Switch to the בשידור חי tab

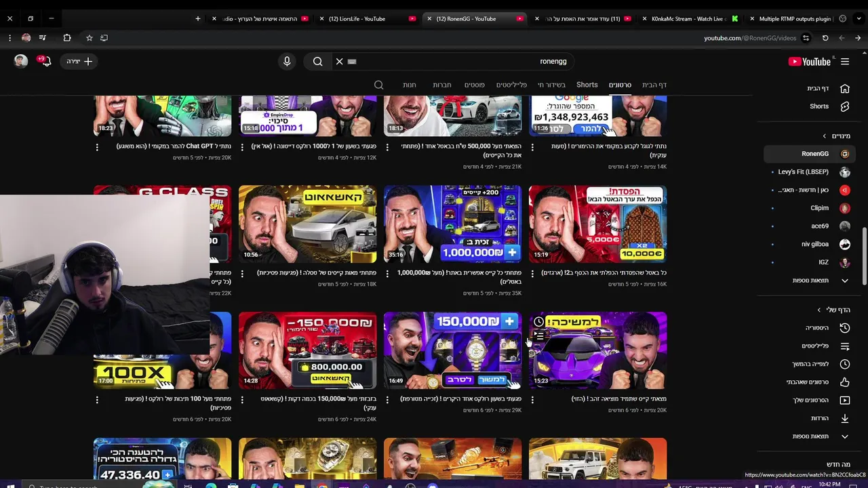[551, 85]
